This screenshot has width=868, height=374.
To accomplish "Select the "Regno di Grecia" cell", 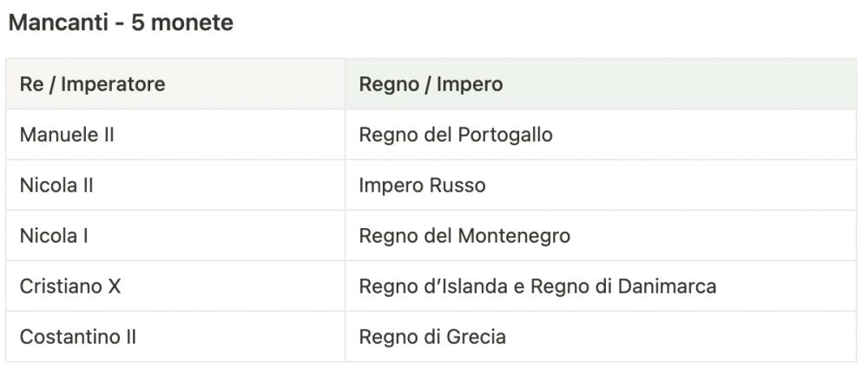I will pyautogui.click(x=432, y=336).
